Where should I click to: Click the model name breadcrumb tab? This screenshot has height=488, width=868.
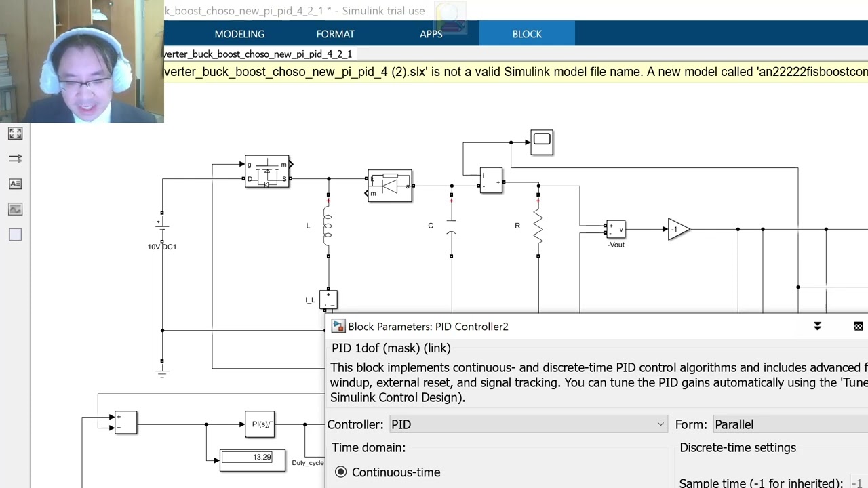click(x=258, y=54)
